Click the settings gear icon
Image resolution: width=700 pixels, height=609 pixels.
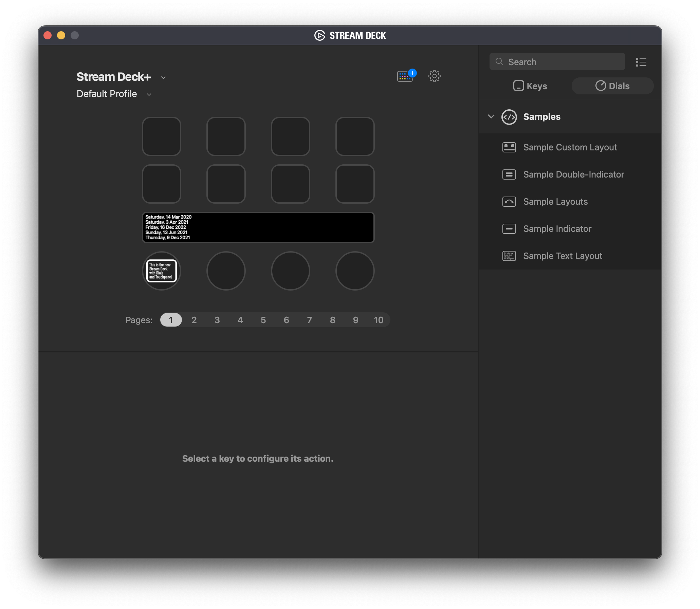point(434,76)
